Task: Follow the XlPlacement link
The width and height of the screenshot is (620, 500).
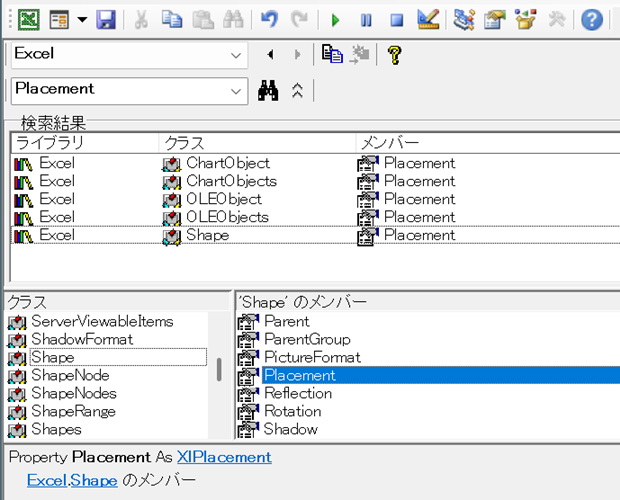Action: coord(224,457)
